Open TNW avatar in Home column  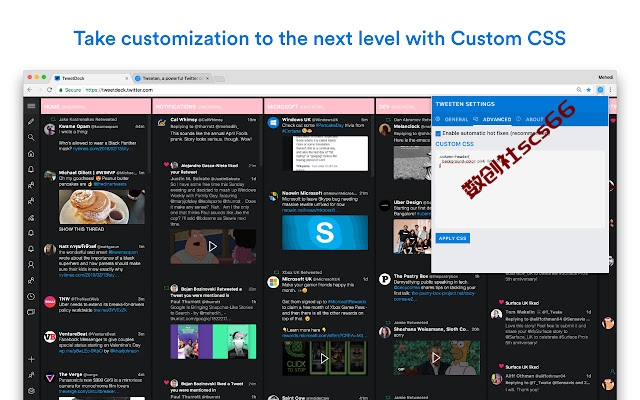(50, 302)
